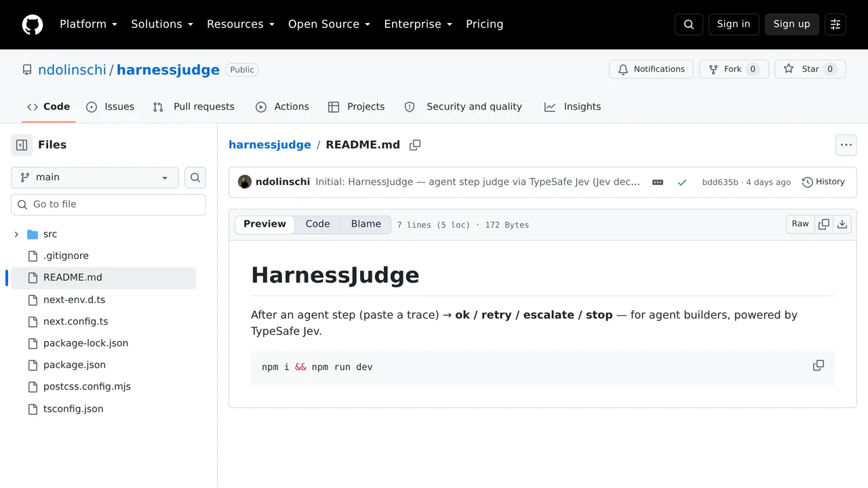868x488 pixels.
Task: Open the ndolinschi commit author link
Action: click(283, 182)
